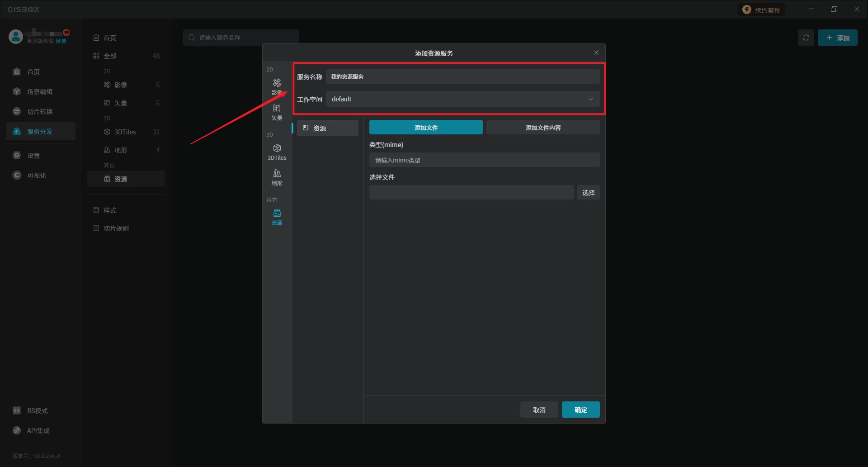Select the 地形 terrain icon in dialog
Image resolution: width=868 pixels, height=467 pixels.
(277, 177)
